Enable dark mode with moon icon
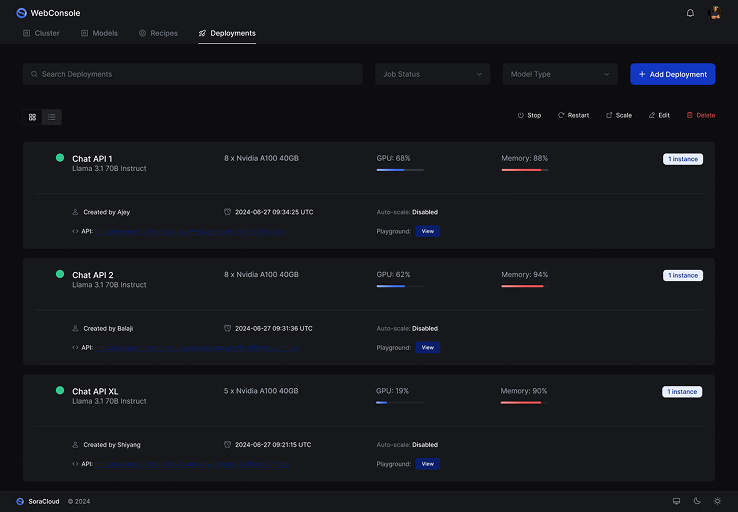This screenshot has width=738, height=512. (697, 501)
